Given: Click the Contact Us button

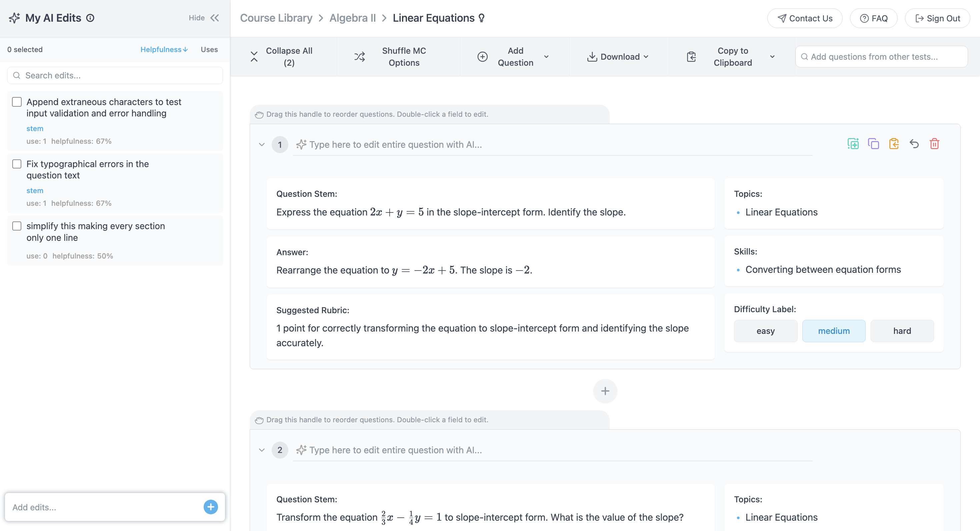Looking at the screenshot, I should tap(805, 18).
